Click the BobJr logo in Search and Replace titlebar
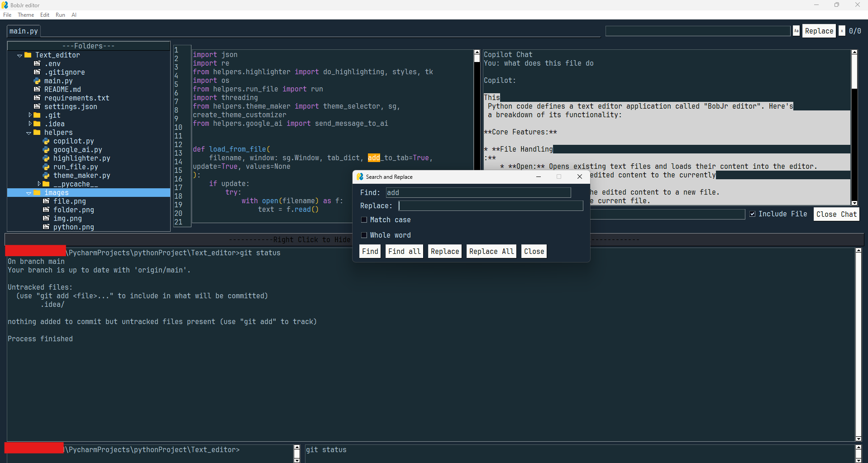The image size is (868, 463). [x=360, y=177]
